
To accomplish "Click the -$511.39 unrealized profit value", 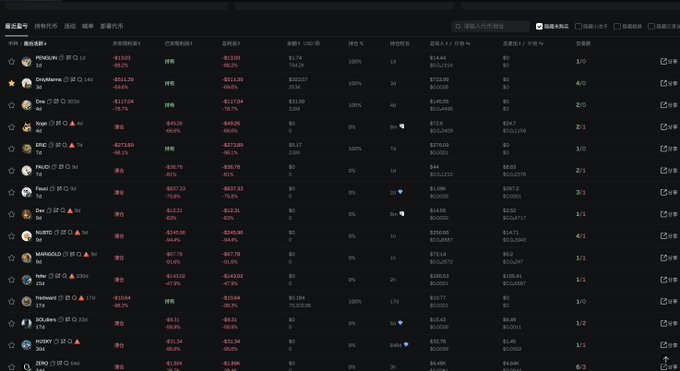I will point(123,79).
